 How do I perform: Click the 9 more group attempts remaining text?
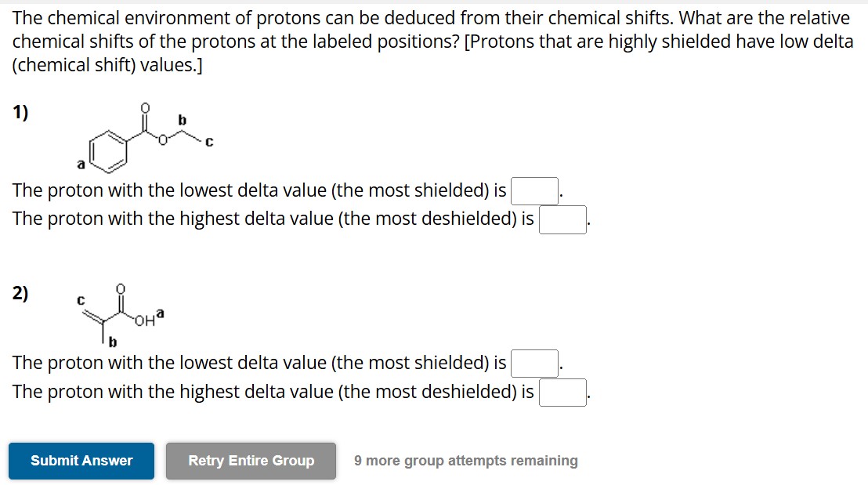[x=465, y=461]
